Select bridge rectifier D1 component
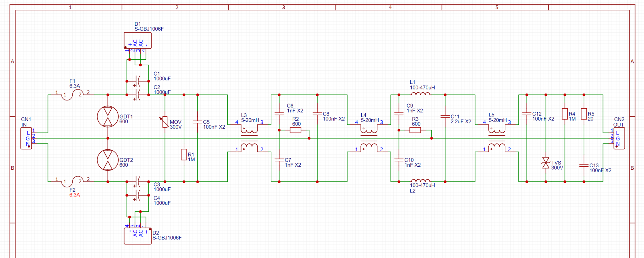Image resolution: width=644 pixels, height=258 pixels. tap(138, 40)
